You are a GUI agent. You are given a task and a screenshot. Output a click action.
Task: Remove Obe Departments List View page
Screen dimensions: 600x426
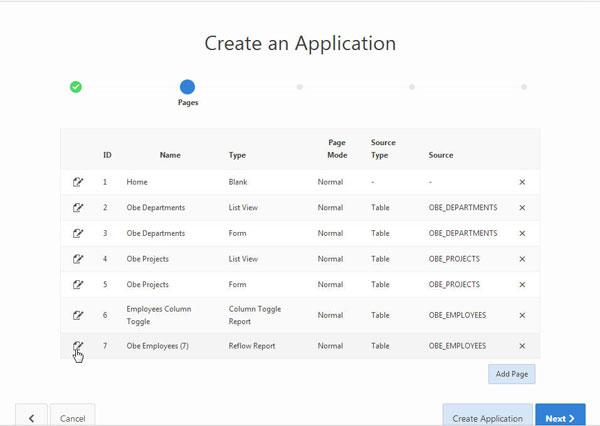[522, 207]
